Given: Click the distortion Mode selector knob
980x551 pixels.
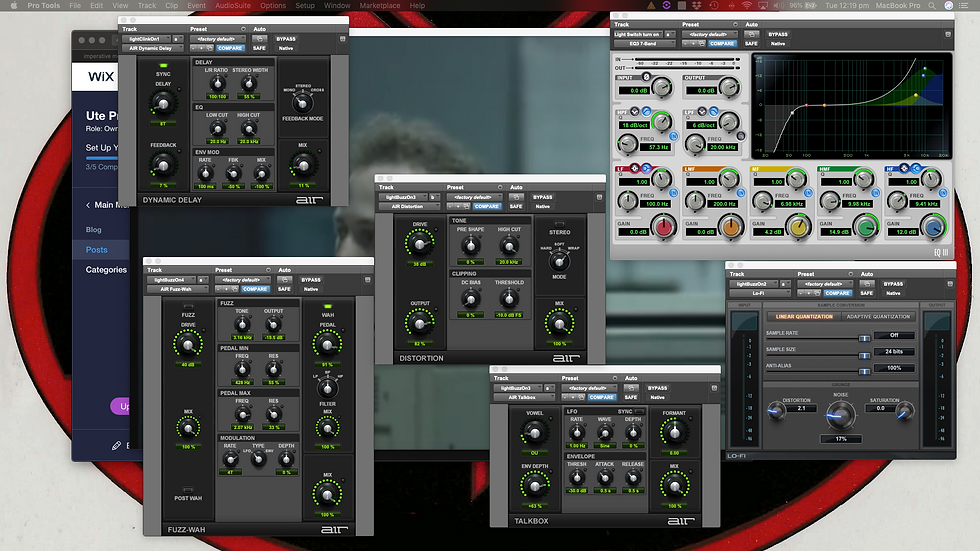Looking at the screenshot, I should point(559,261).
